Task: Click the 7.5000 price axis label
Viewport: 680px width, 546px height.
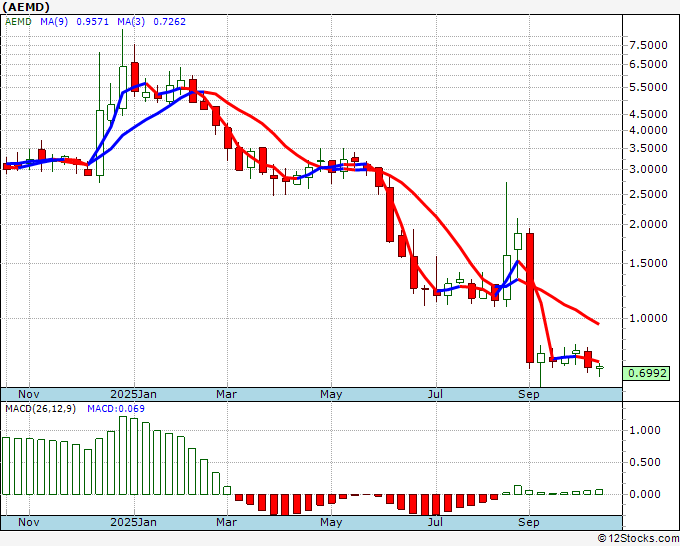Action: click(648, 46)
